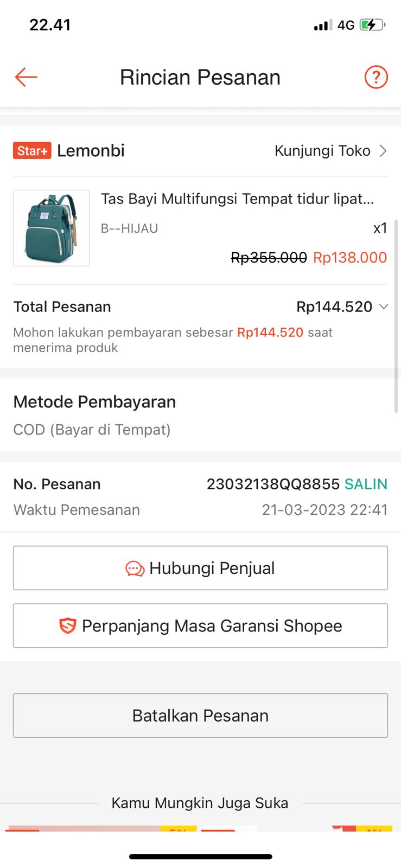Tap the home indicator bar

(x=200, y=857)
